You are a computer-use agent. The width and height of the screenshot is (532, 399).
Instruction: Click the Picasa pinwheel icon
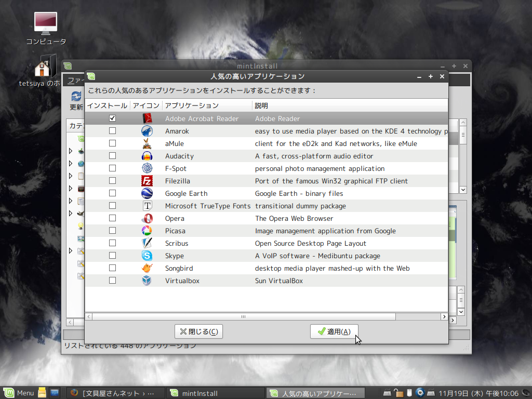[x=147, y=231]
